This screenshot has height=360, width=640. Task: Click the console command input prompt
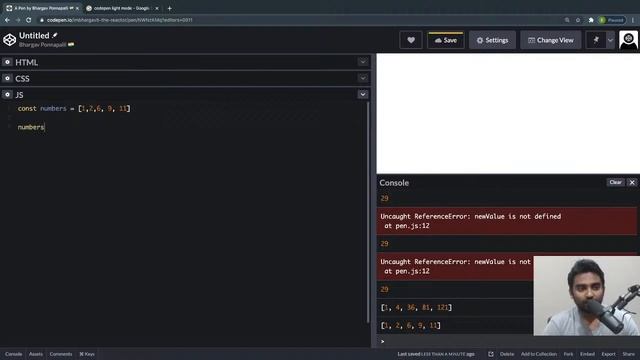coord(455,341)
